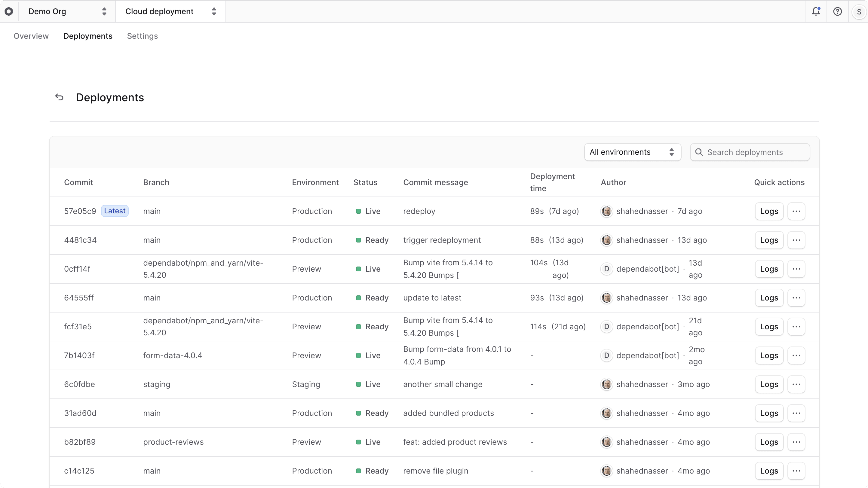Click the back arrow beside Deployments heading
This screenshot has width=868, height=488.
[x=59, y=97]
